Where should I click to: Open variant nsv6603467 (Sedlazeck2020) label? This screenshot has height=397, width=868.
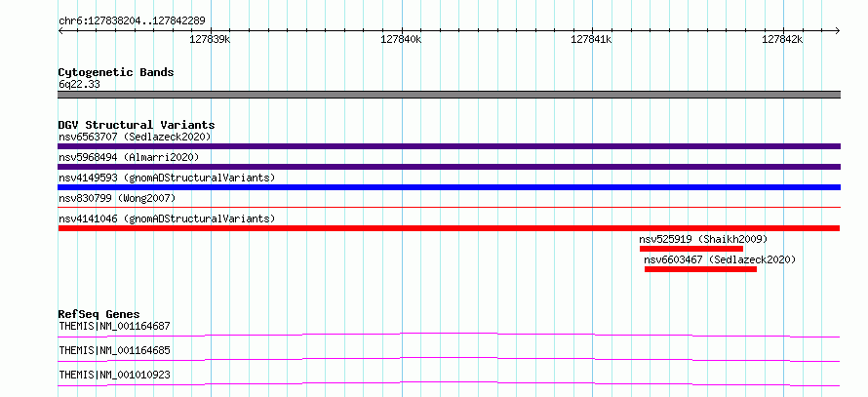pyautogui.click(x=720, y=259)
